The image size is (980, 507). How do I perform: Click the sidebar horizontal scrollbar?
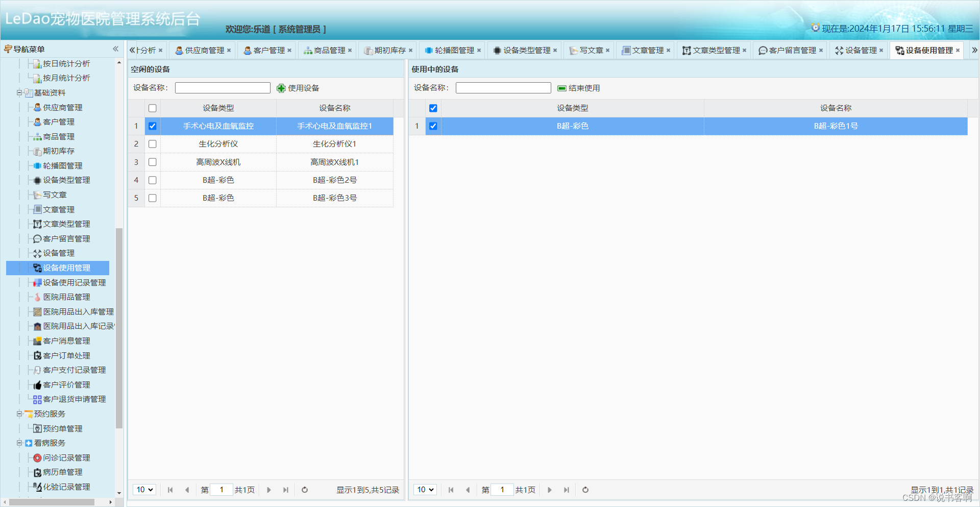tap(51, 502)
